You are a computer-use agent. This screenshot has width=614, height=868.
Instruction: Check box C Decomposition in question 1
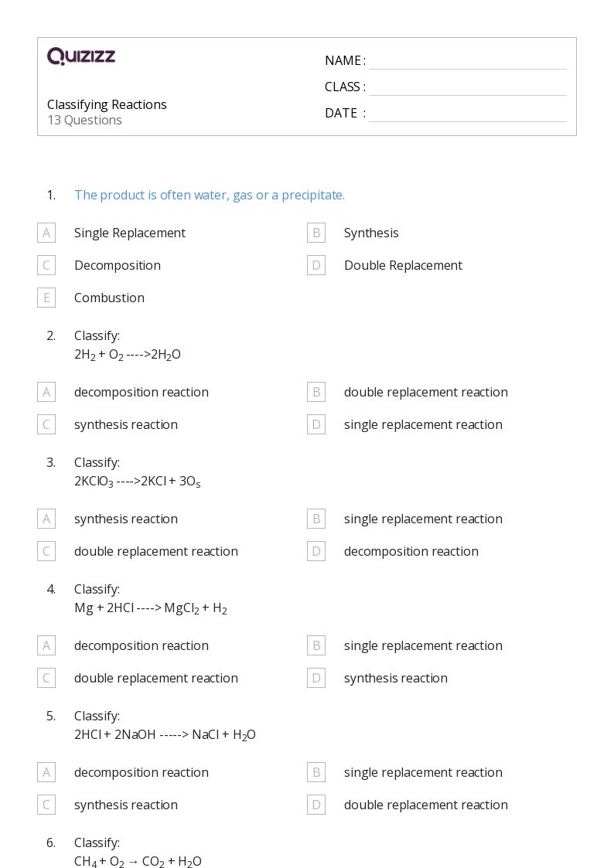click(x=46, y=265)
